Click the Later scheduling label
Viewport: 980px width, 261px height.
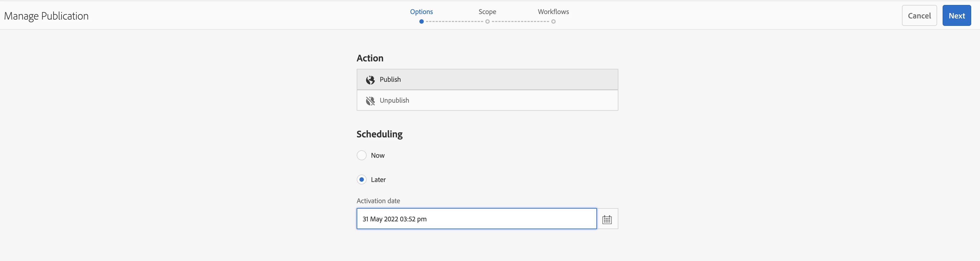click(x=378, y=180)
